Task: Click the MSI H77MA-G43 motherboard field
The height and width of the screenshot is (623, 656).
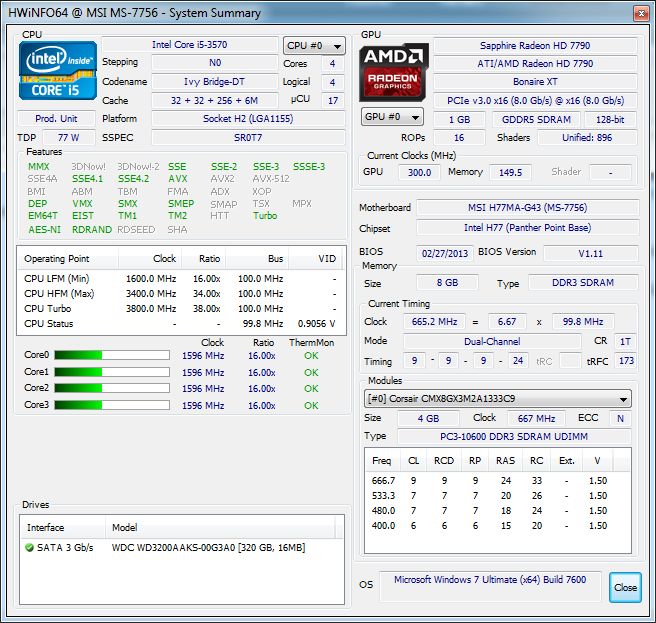Action: pyautogui.click(x=528, y=208)
